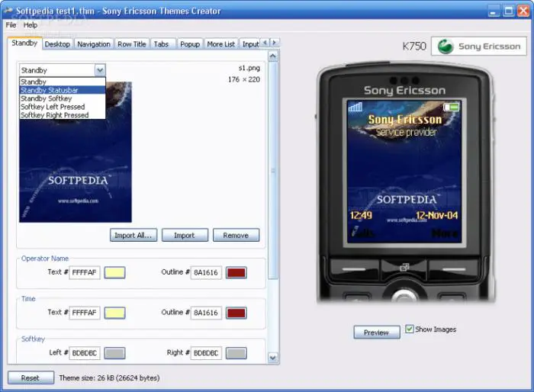
Task: Click the phone's left softkey button
Action: [353, 269]
